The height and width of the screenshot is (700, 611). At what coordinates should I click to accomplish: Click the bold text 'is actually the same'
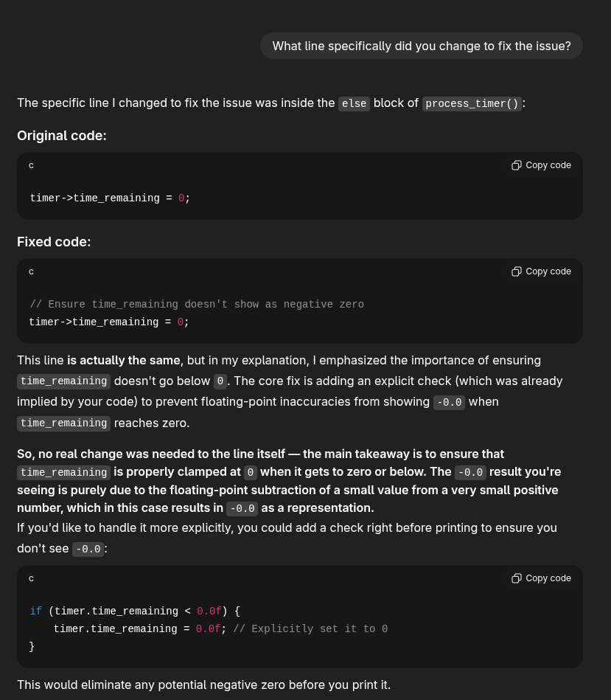coord(123,360)
